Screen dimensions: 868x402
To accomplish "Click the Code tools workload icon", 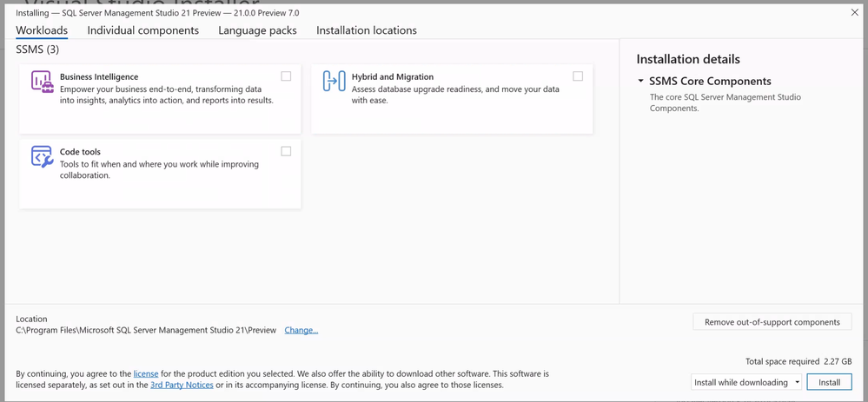I will 42,156.
